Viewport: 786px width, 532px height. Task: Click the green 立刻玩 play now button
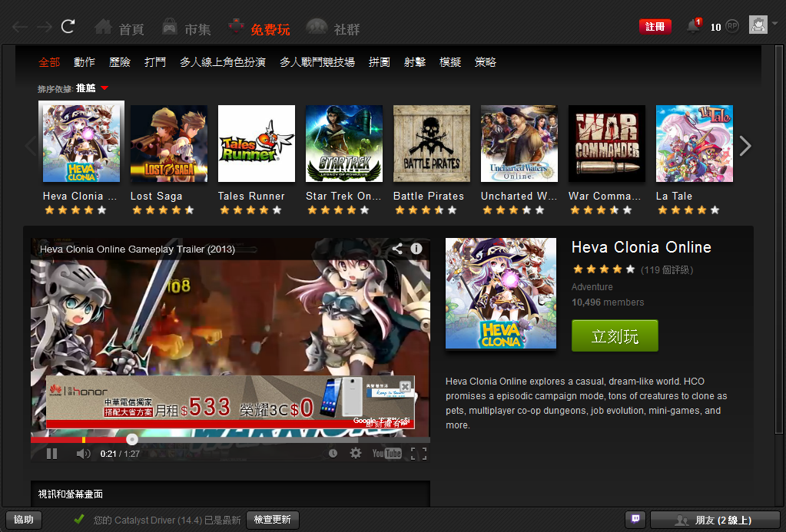[615, 335]
